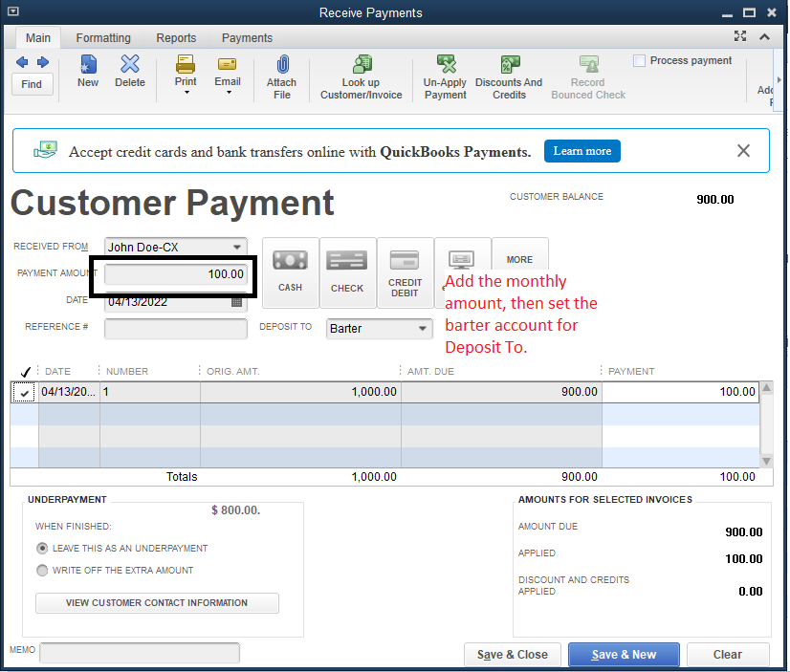The image size is (790, 672).
Task: Click invoice date 04/13/20... cell
Action: 69,392
